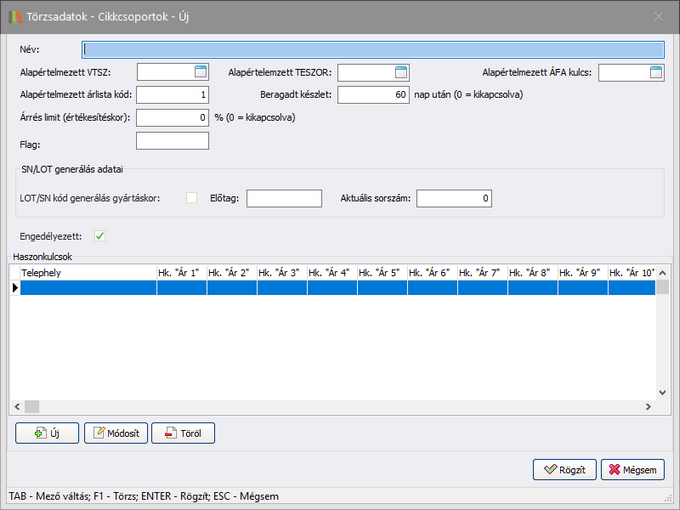Click the Flag input field
Image resolution: width=680 pixels, height=510 pixels.
(171, 141)
